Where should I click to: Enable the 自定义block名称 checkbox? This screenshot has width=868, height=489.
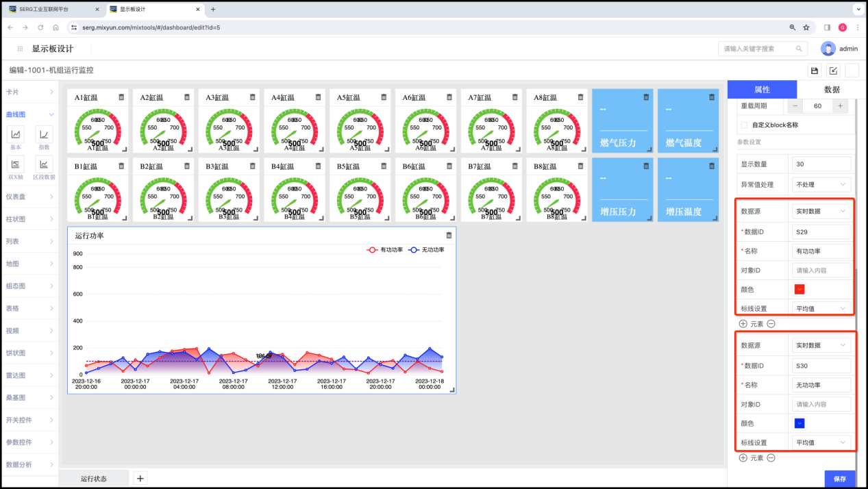pos(745,125)
